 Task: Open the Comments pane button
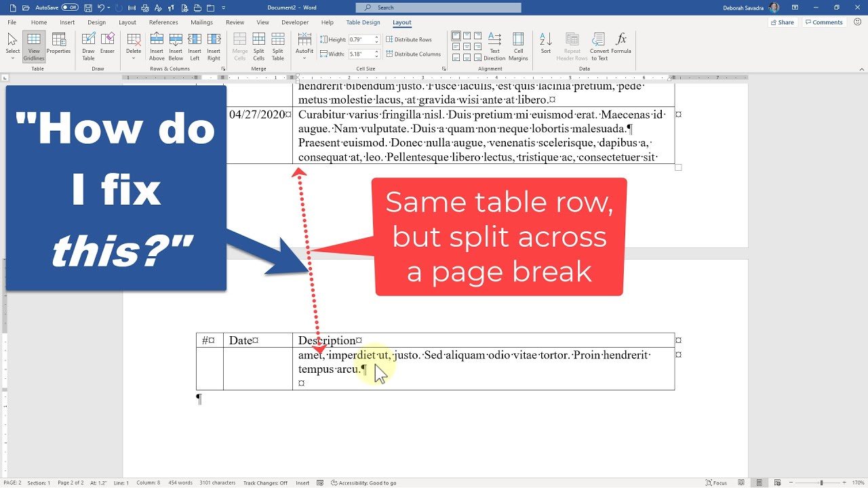click(823, 22)
